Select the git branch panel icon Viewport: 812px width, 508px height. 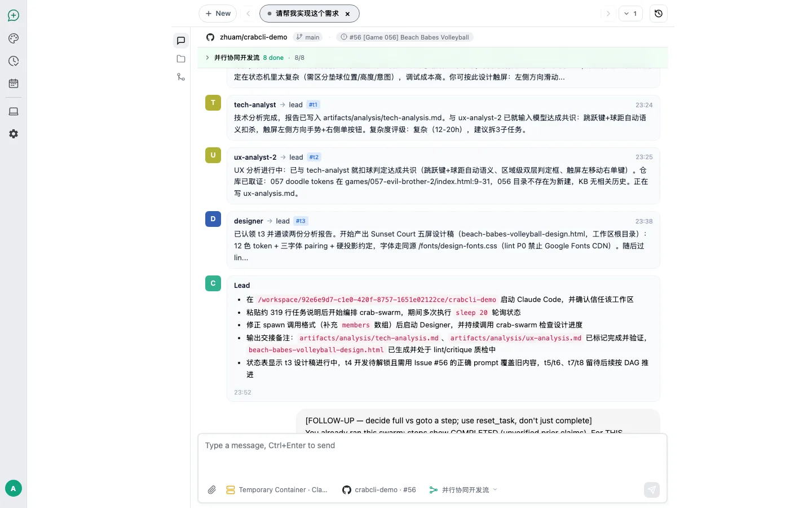point(181,77)
